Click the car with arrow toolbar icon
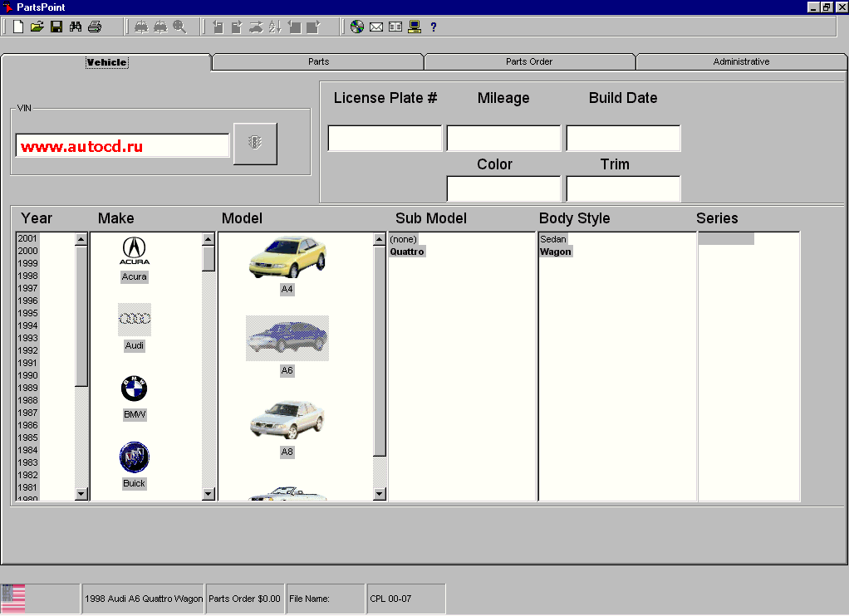Screen dimensions: 849x616 pos(256,27)
